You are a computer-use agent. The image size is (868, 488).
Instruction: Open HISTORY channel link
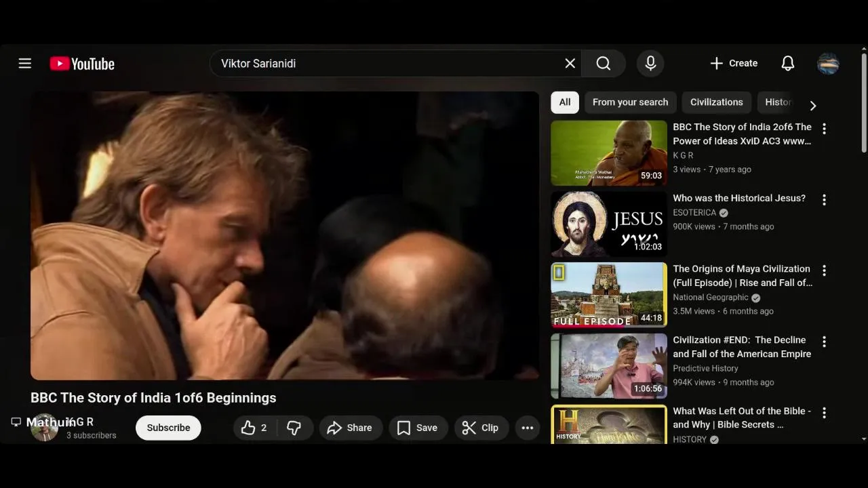[x=690, y=439]
